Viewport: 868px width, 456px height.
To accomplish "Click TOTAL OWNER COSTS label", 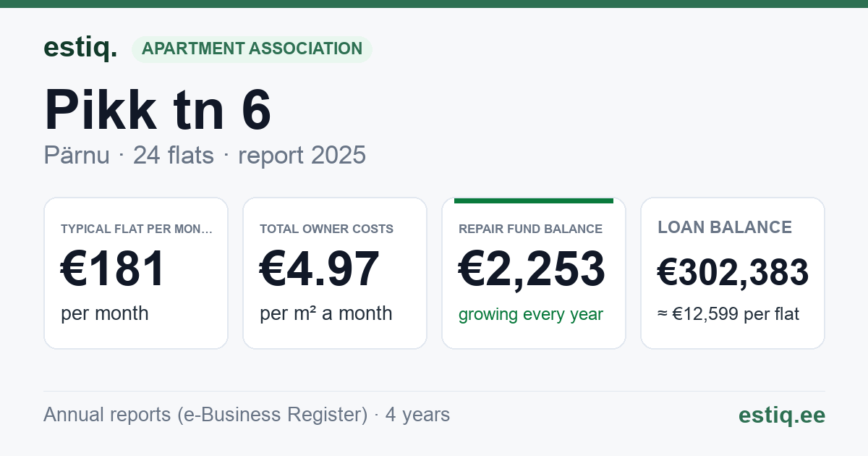I will [x=327, y=229].
